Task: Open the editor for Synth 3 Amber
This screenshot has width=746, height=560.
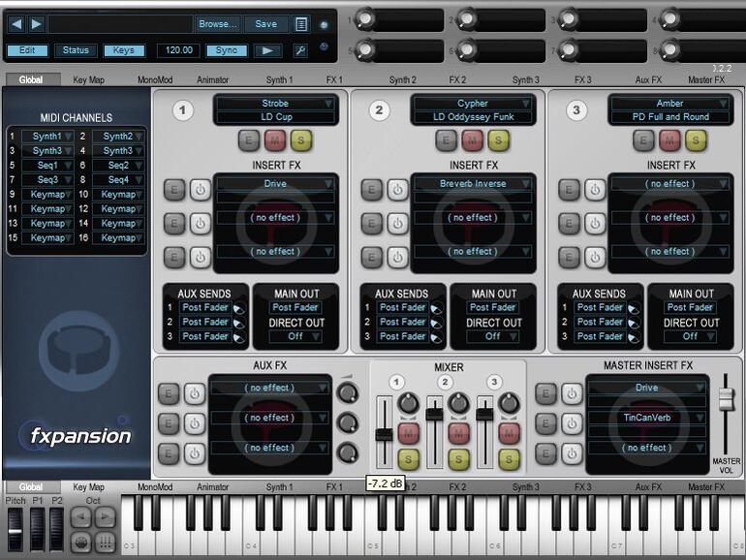Action: pos(643,140)
